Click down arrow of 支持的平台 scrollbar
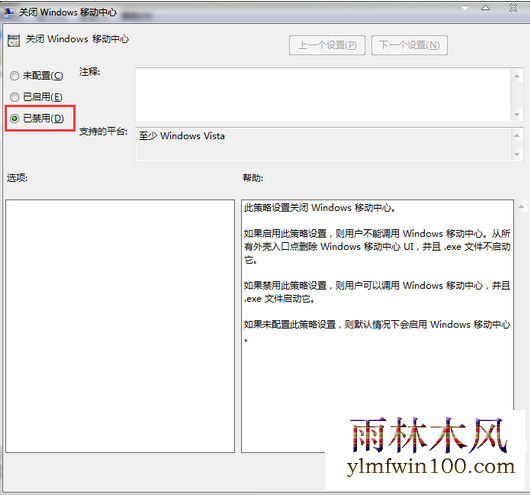Viewport: 530px width, 495px height. click(516, 154)
